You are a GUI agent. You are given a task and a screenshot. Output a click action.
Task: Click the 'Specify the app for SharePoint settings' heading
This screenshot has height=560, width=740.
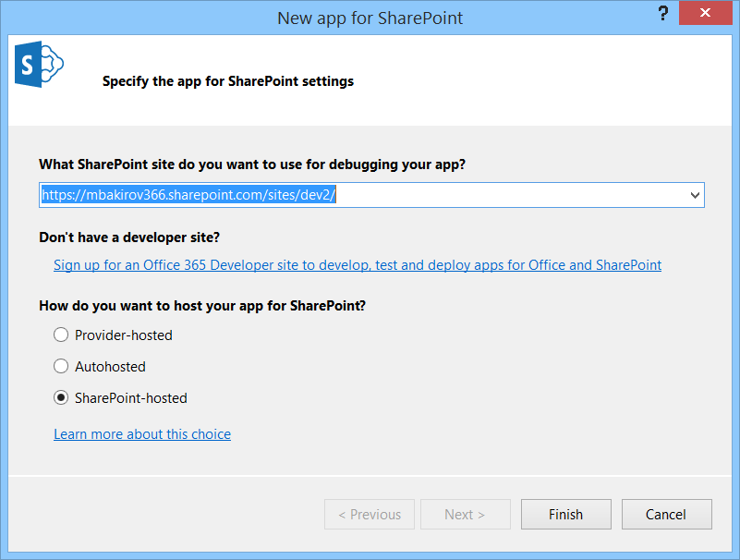click(x=228, y=81)
